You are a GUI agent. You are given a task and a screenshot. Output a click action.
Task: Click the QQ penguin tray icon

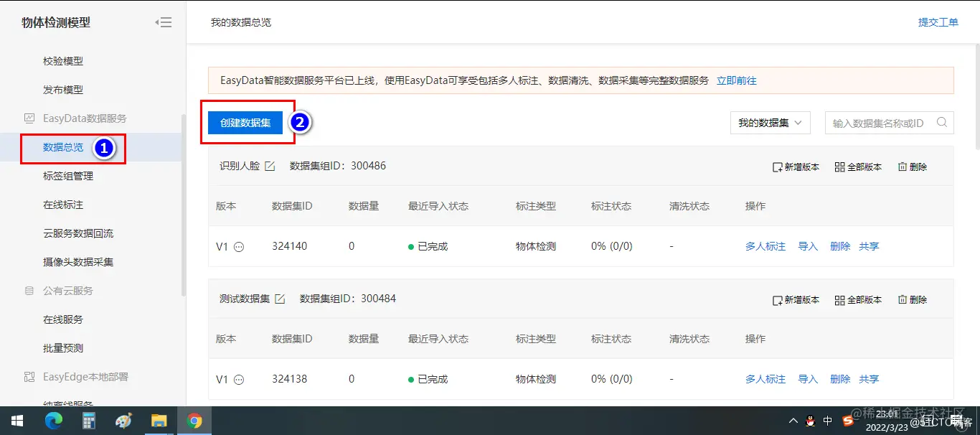tap(811, 421)
